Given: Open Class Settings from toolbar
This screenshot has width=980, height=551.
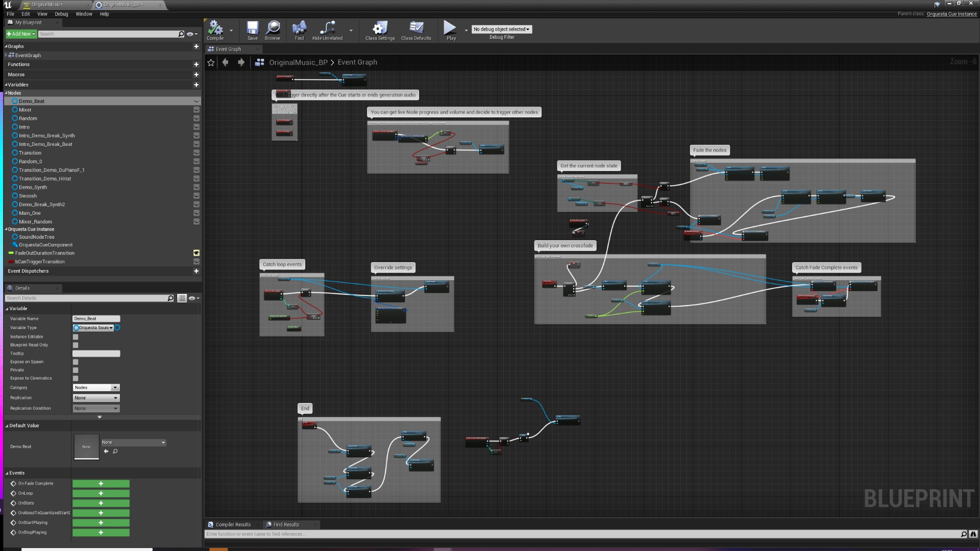Looking at the screenshot, I should click(x=380, y=29).
